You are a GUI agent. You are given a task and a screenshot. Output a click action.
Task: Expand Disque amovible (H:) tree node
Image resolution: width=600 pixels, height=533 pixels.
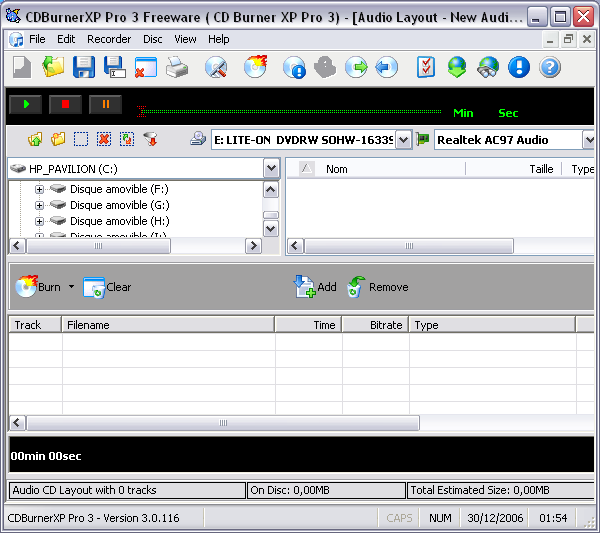point(39,221)
